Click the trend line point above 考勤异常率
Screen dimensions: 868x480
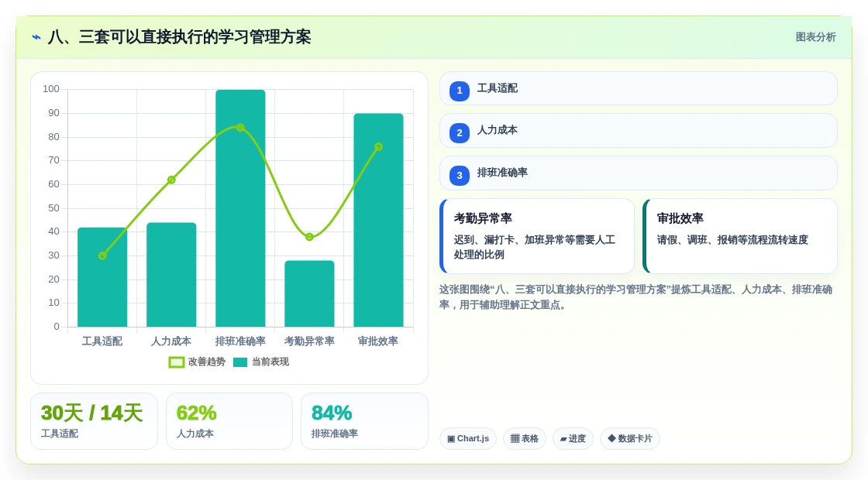[309, 237]
